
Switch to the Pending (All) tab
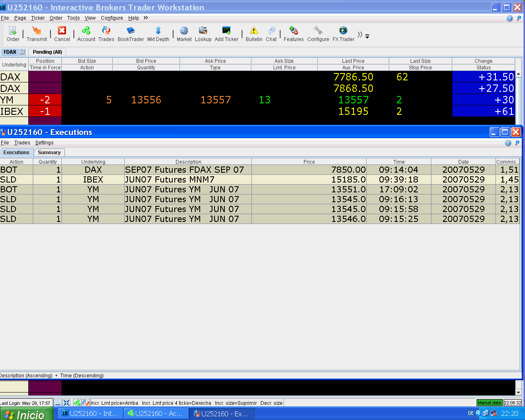pos(48,52)
